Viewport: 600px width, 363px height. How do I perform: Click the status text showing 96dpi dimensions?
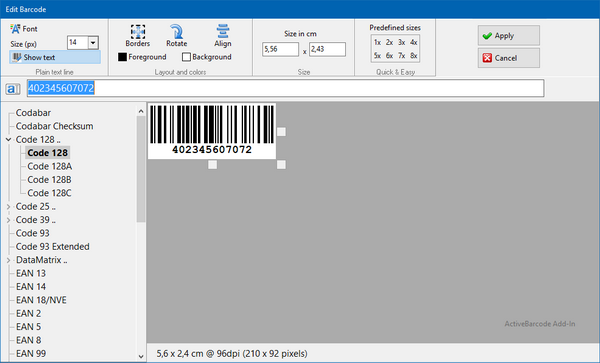[x=232, y=353]
